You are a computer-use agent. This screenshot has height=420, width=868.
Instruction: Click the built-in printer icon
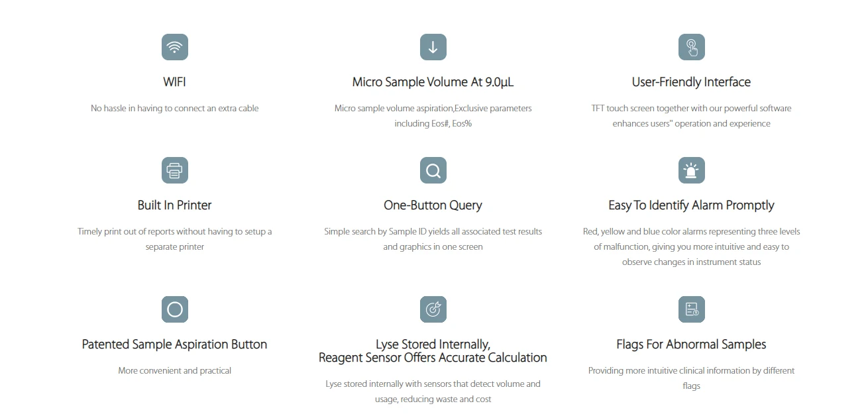[175, 170]
